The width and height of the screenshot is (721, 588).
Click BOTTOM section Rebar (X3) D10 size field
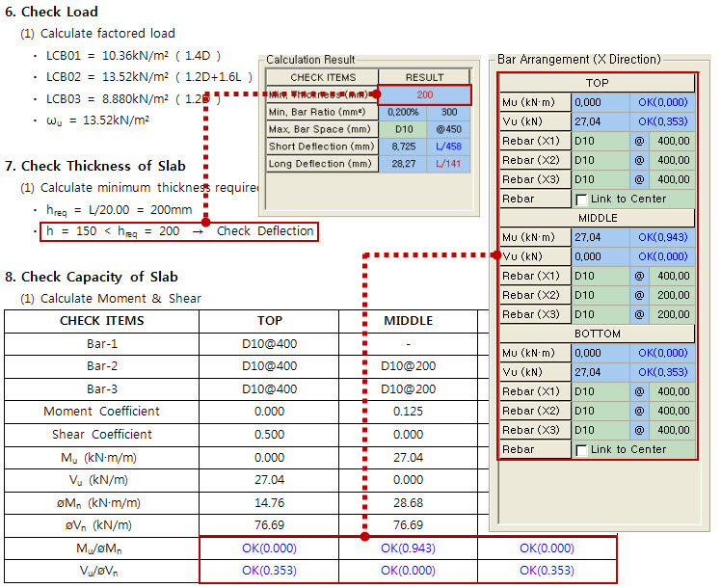(x=601, y=430)
